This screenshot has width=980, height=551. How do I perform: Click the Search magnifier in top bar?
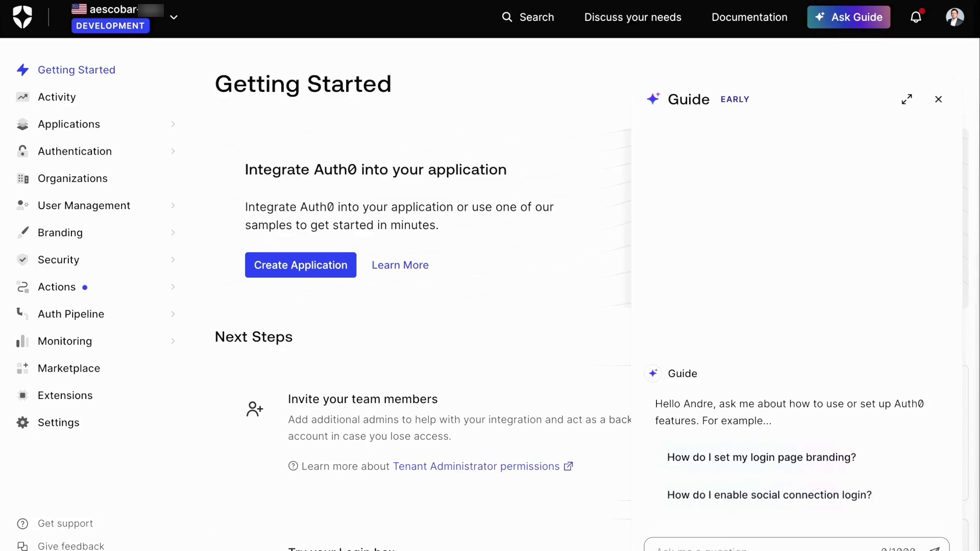(x=507, y=17)
